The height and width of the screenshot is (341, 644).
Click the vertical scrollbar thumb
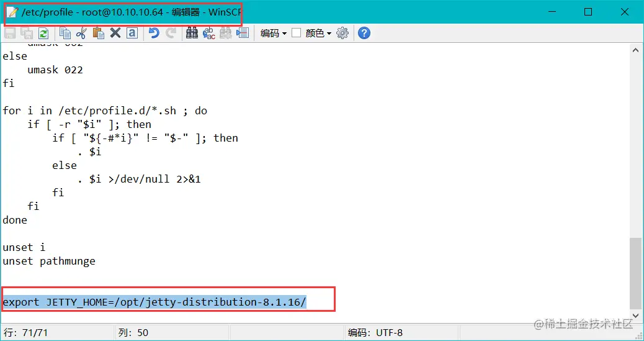tap(635, 273)
